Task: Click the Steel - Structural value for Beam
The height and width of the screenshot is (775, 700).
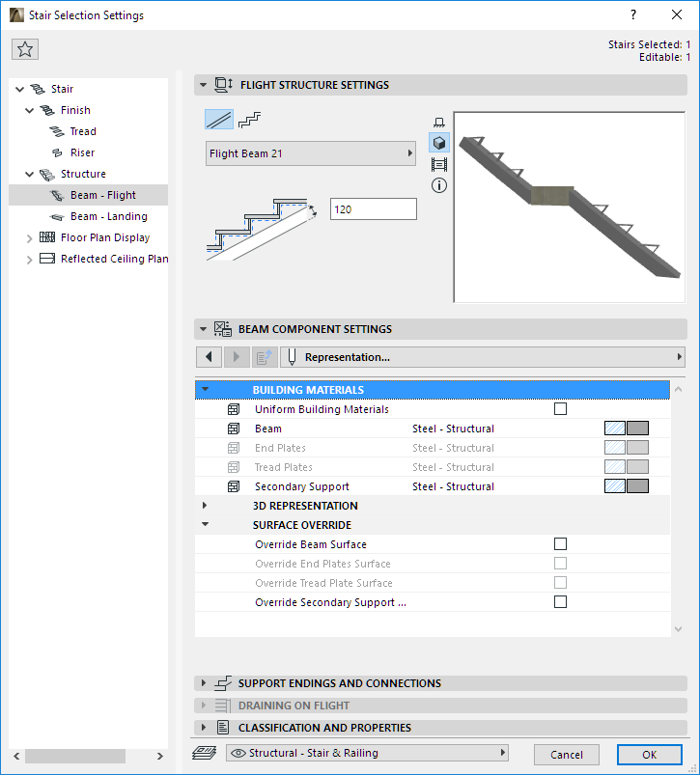Action: (x=454, y=429)
